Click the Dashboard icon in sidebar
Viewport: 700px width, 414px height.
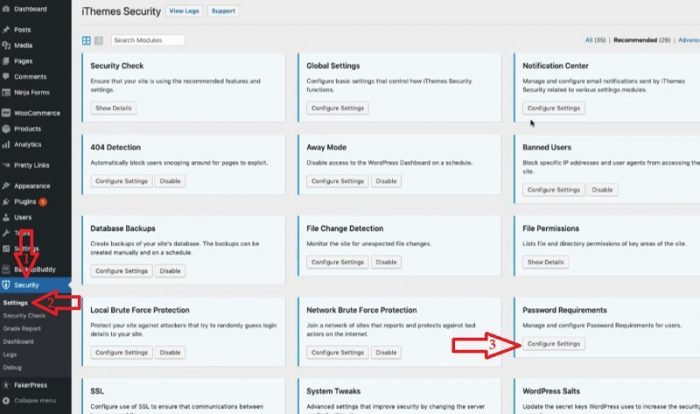[6, 9]
